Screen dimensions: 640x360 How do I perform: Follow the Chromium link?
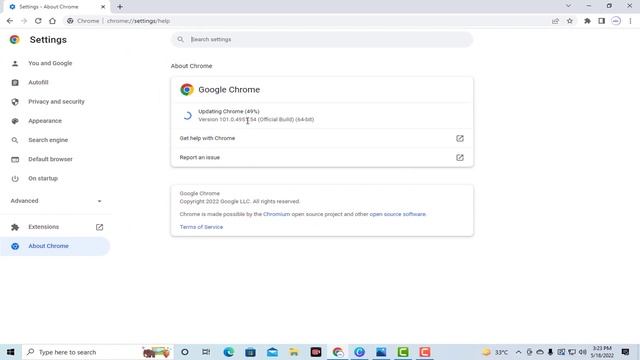coord(276,214)
